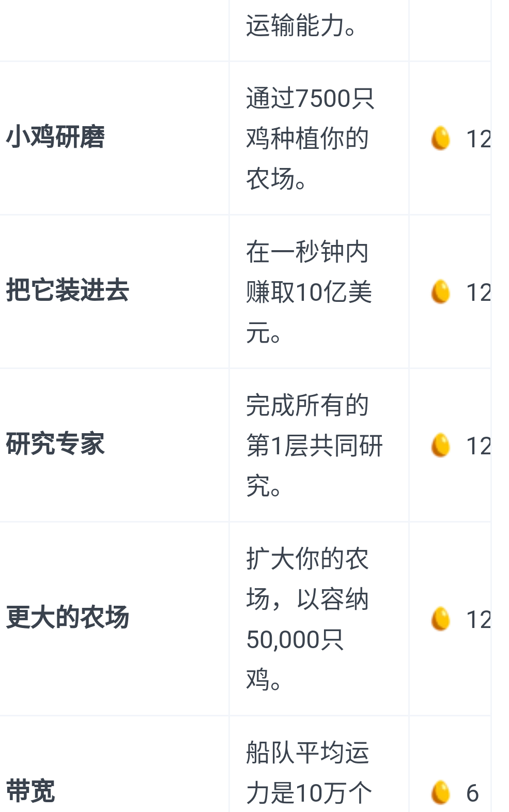Select the 小鸡研磨 achievement name

[x=55, y=137]
